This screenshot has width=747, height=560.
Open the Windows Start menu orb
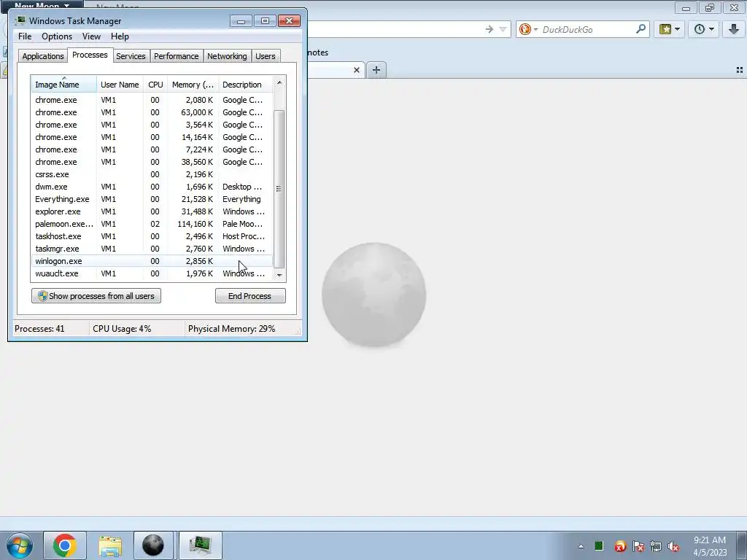(x=20, y=545)
